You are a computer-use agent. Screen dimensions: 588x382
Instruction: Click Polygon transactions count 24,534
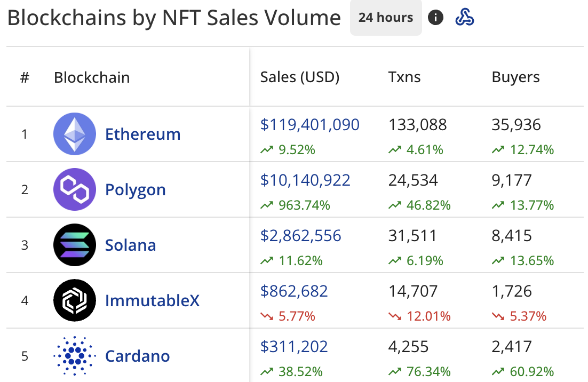pos(413,180)
